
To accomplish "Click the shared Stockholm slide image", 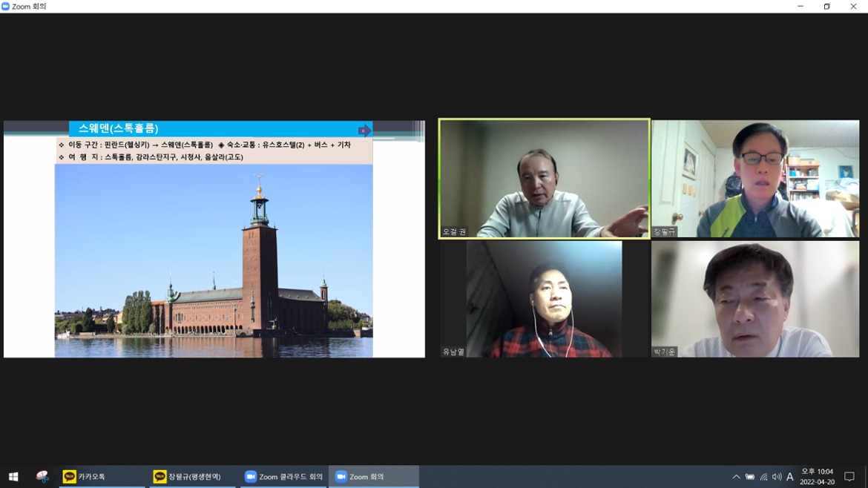I will (214, 260).
